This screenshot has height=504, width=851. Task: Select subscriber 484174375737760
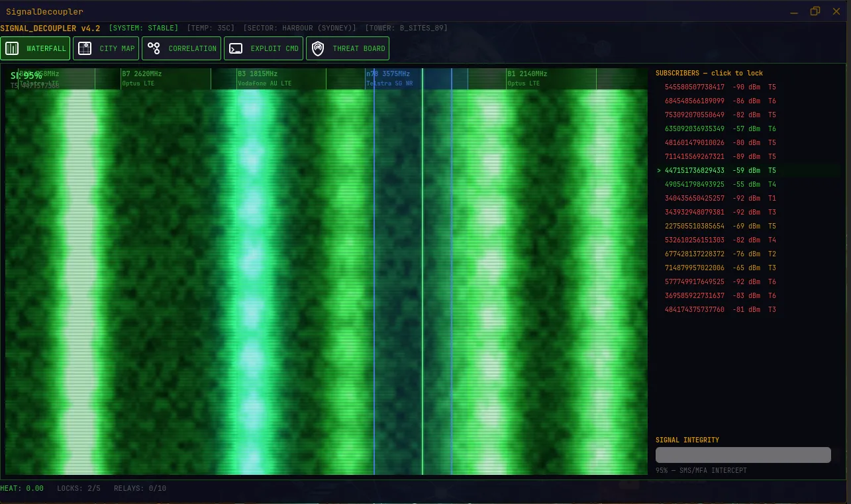[748, 309]
